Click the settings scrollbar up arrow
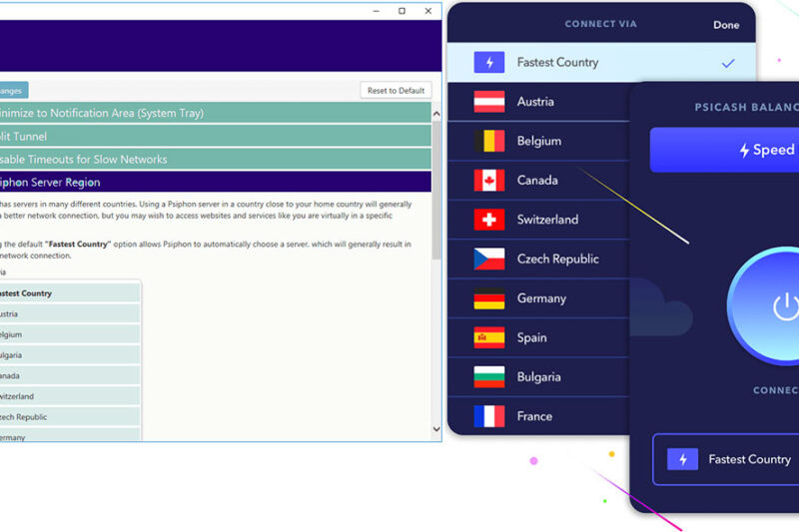 point(436,114)
